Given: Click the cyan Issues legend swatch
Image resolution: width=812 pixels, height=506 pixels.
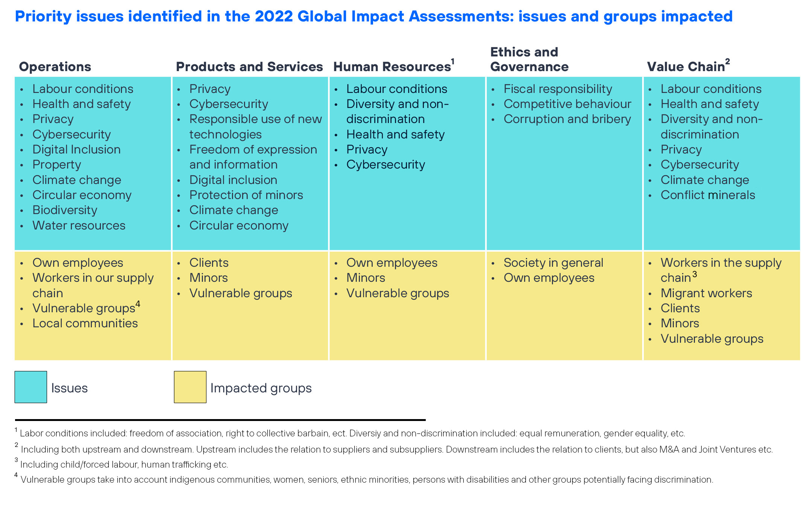Looking at the screenshot, I should tap(30, 387).
